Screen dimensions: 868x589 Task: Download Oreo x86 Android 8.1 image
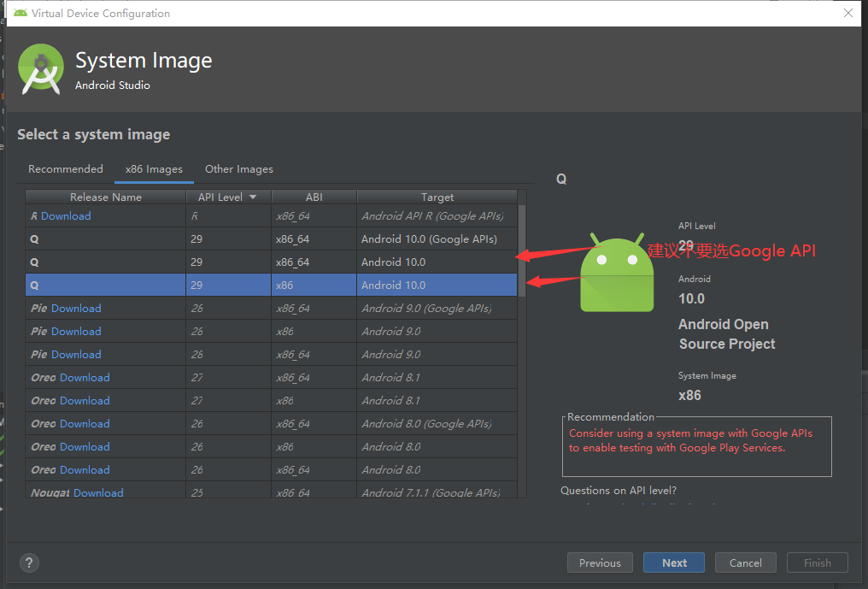[x=85, y=401]
